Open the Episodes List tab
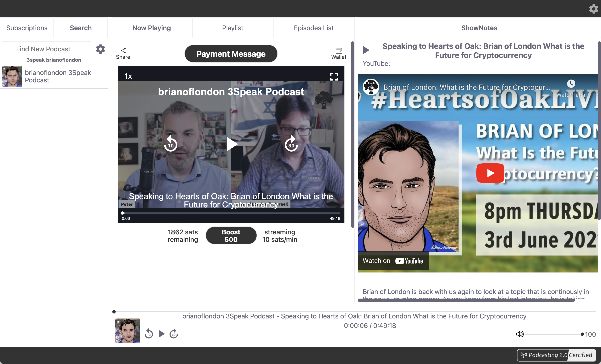The image size is (601, 364). 313,28
